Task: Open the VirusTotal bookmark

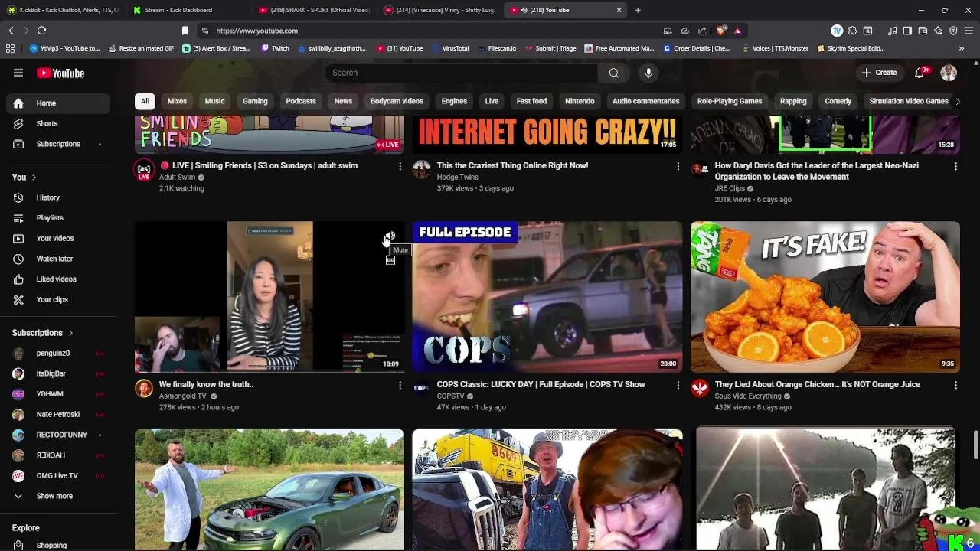Action: coord(449,48)
